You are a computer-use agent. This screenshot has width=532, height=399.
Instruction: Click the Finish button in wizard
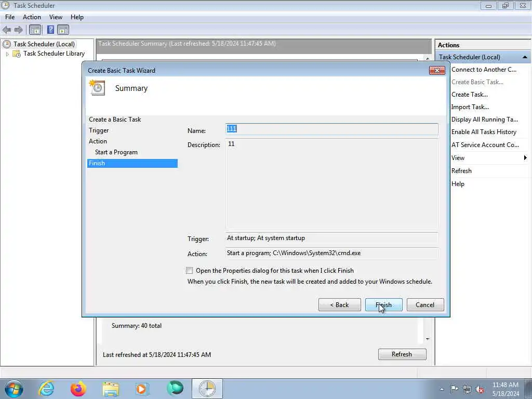click(384, 304)
